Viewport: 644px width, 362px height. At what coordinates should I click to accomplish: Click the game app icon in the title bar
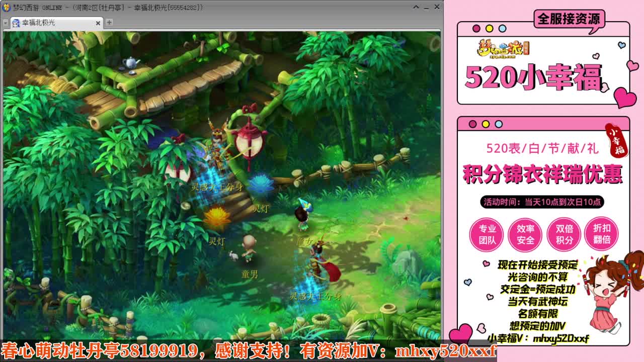pos(7,8)
